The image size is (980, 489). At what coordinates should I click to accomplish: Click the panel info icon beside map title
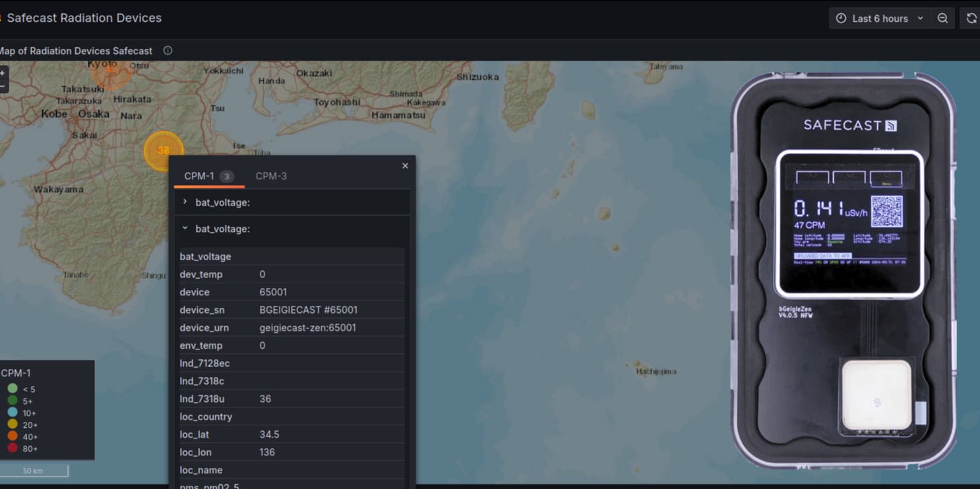point(168,51)
